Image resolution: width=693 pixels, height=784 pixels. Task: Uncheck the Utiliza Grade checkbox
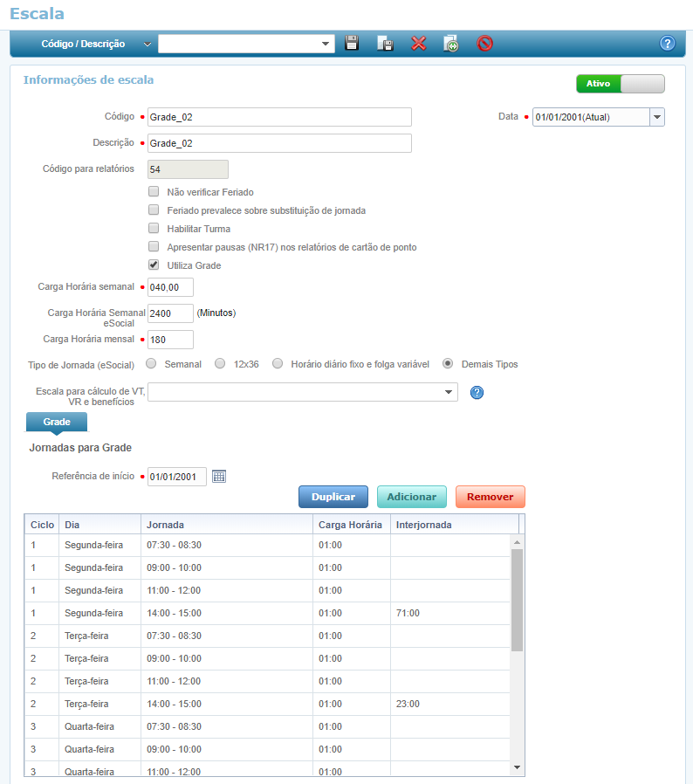154,265
